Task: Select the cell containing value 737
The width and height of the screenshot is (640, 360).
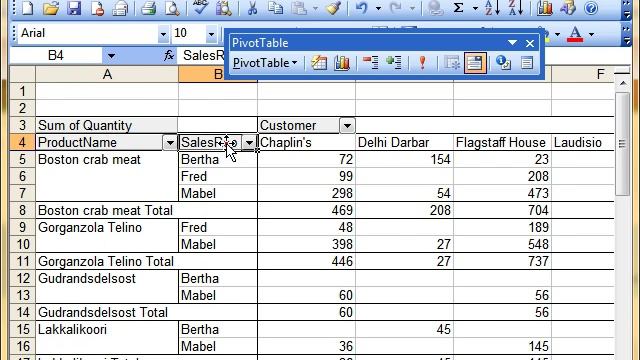Action: [502, 261]
